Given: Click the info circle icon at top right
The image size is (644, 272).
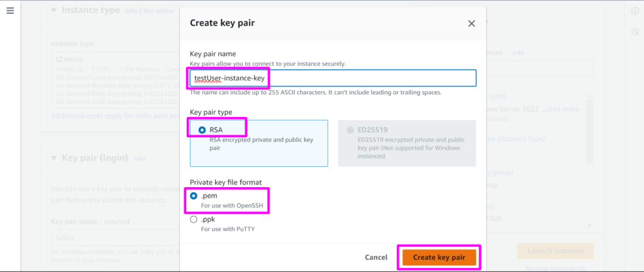Looking at the screenshot, I should pos(635,11).
